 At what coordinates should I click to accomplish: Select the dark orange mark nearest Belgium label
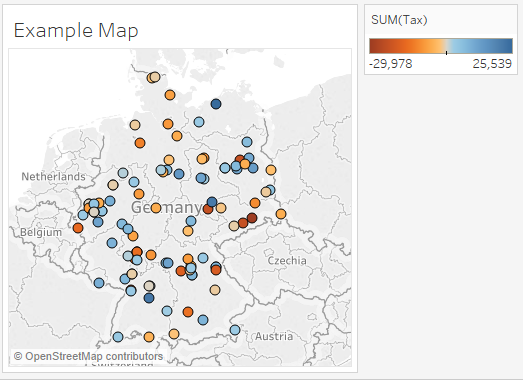click(78, 228)
